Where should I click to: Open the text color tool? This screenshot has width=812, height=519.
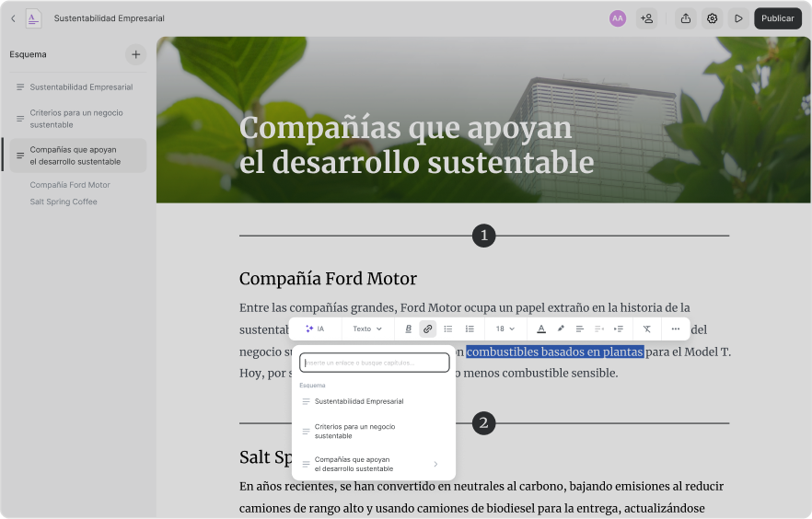click(x=541, y=329)
